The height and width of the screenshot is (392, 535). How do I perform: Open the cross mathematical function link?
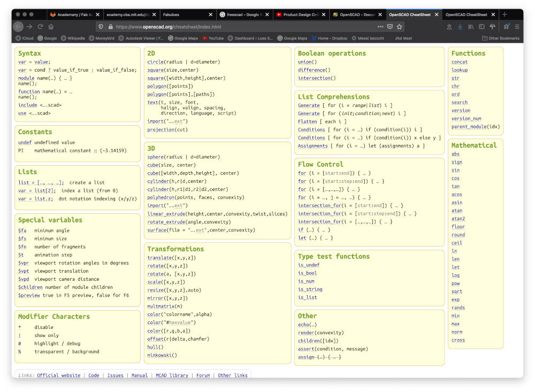(458, 340)
